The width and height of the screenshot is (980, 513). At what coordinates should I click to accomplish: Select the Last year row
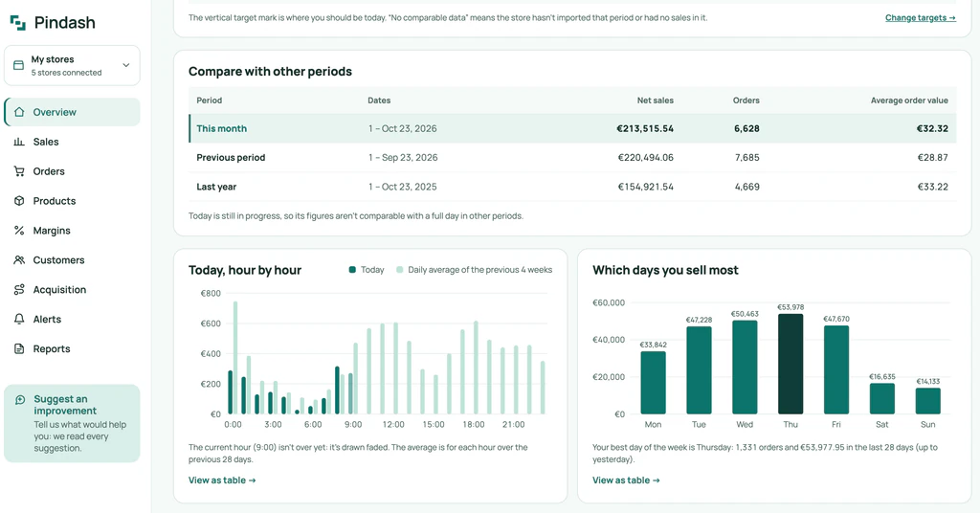(x=572, y=187)
